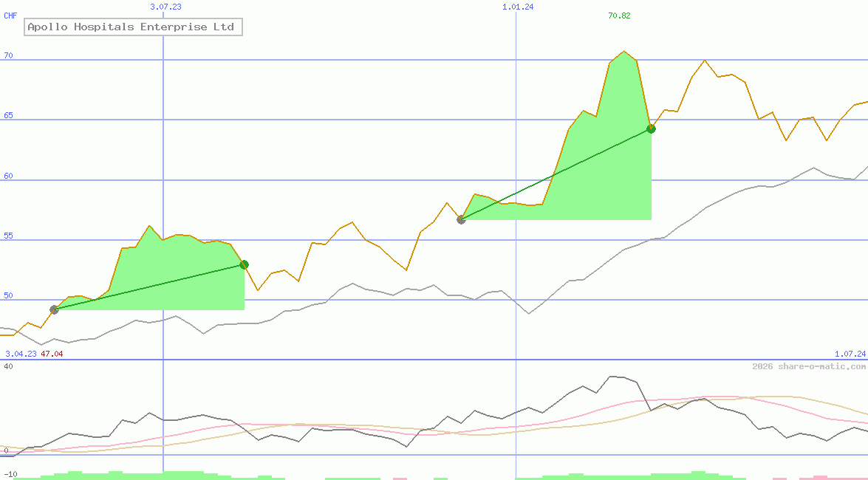Image resolution: width=868 pixels, height=480 pixels.
Task: Select the 1.01.24 date label
Action: tap(516, 7)
